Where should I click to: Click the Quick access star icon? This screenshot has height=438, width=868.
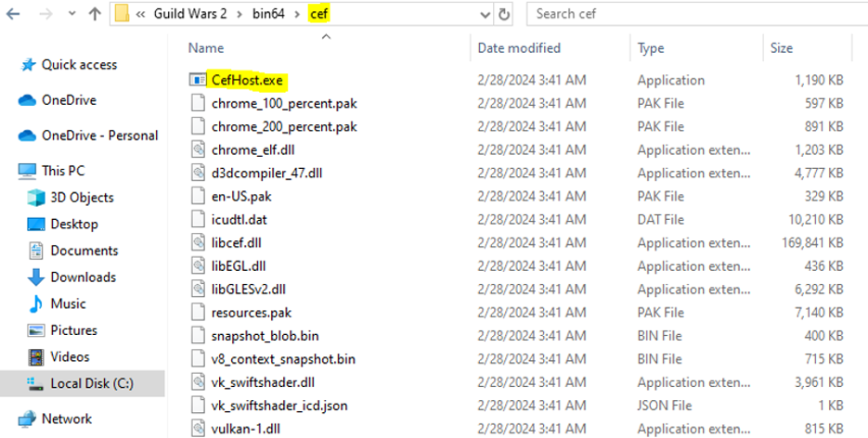28,65
